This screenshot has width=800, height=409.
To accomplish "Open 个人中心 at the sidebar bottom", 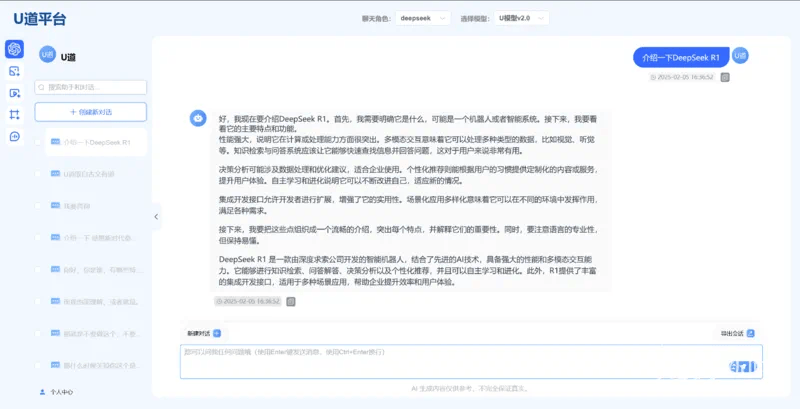I will coord(57,392).
